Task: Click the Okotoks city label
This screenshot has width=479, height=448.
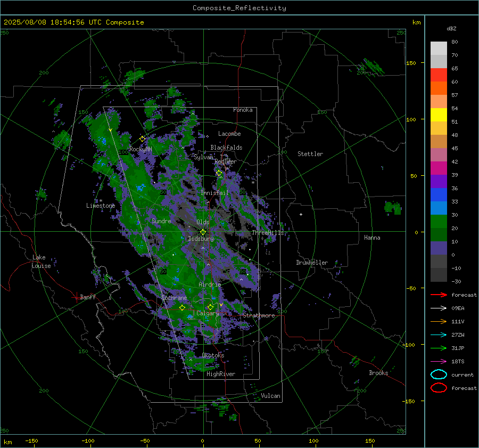Action: coord(213,355)
